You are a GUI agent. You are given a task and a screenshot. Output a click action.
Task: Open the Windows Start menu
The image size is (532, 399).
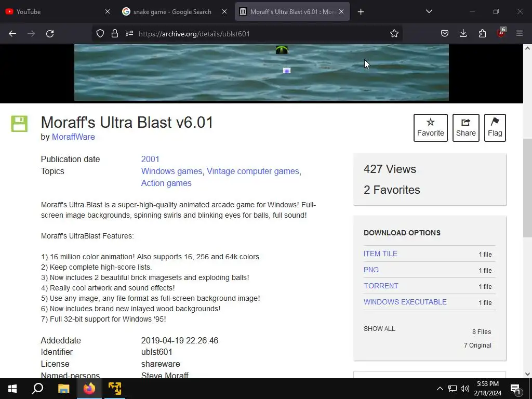12,389
